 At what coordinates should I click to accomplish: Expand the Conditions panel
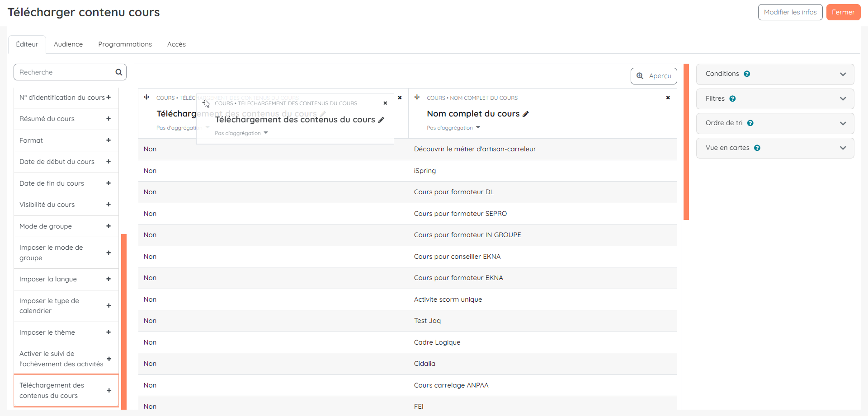click(843, 74)
